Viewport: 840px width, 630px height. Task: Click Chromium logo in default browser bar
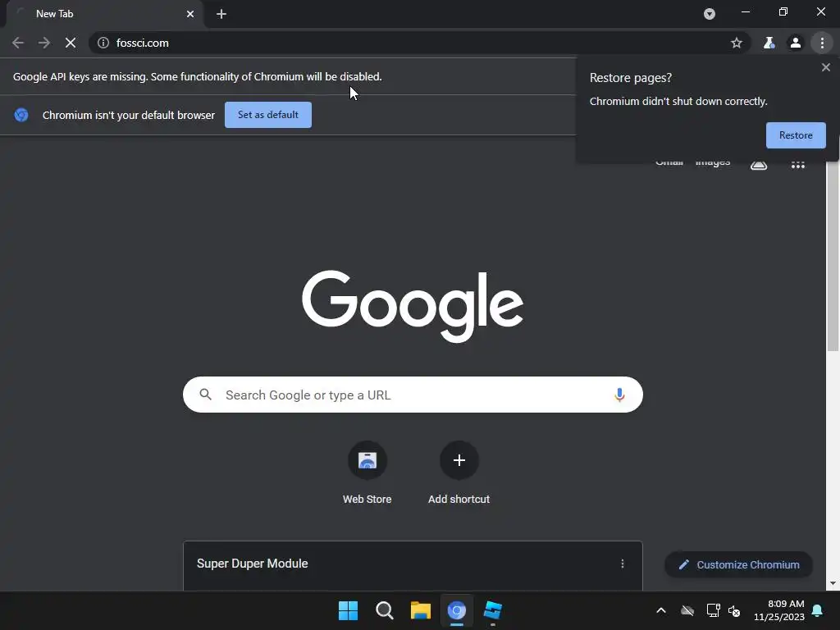pos(21,115)
